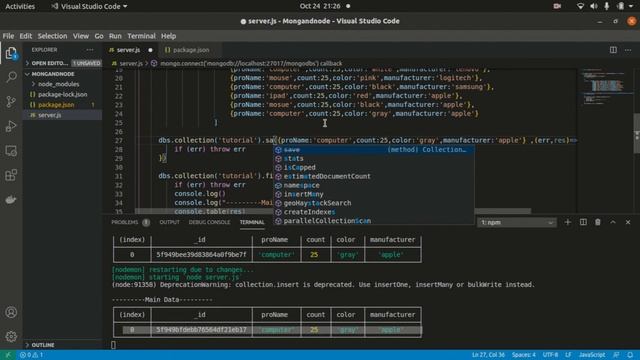Click the screen recording indicator in top bar
This screenshot has height=360, width=640.
pos(557,6)
